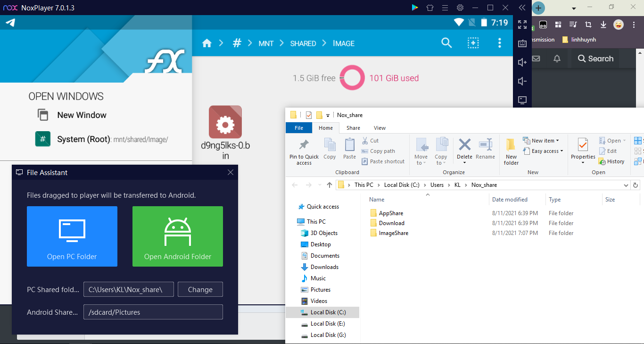Switch to System (Root) window entry
Viewport: 644px width, 344px height.
[102, 139]
